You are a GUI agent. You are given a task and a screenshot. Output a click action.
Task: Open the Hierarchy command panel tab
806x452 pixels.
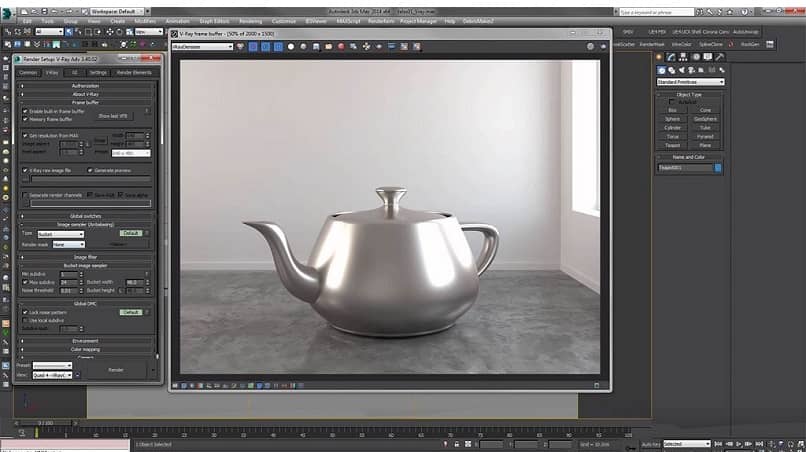(683, 57)
